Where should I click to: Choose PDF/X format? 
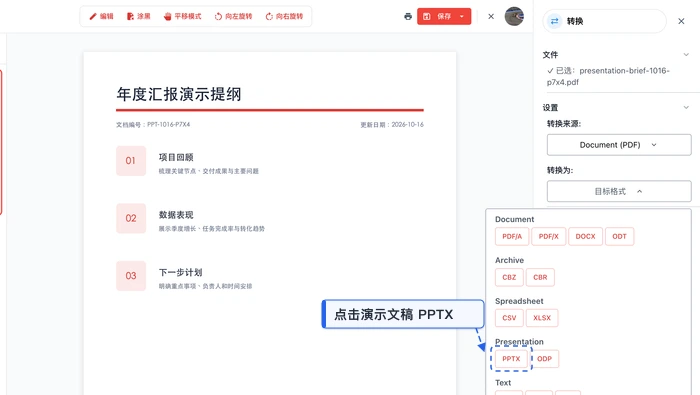click(549, 237)
